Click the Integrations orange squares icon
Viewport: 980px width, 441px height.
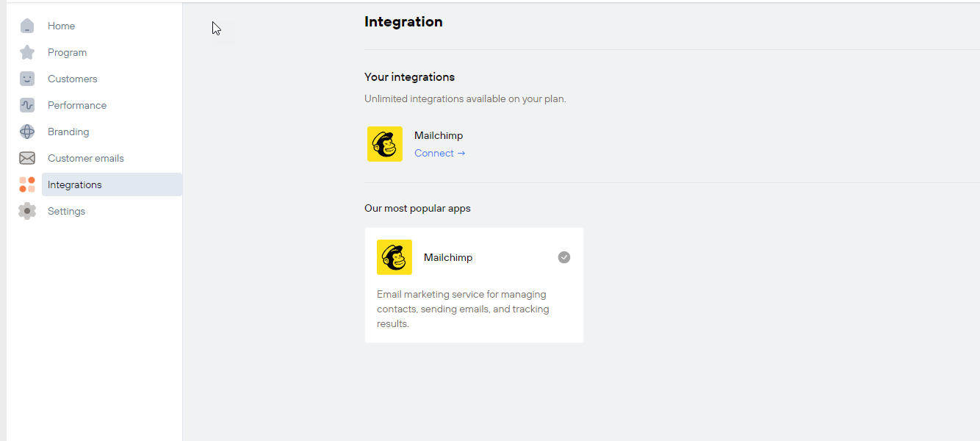click(27, 184)
